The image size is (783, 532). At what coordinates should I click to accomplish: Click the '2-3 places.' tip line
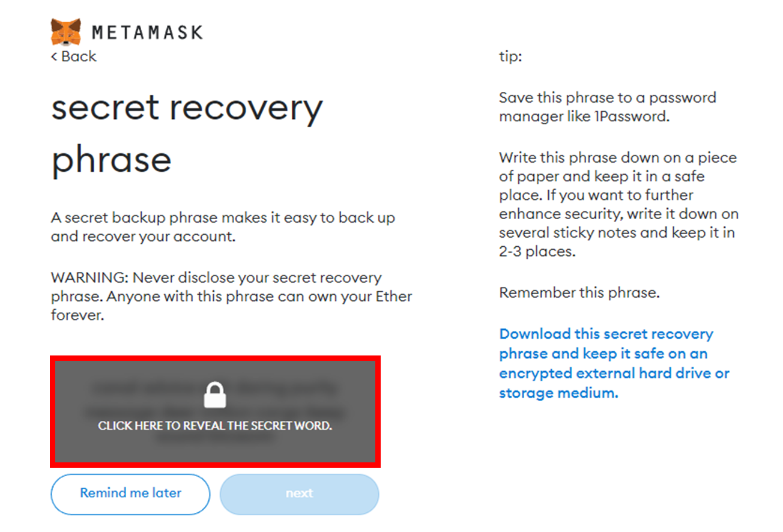pyautogui.click(x=537, y=252)
